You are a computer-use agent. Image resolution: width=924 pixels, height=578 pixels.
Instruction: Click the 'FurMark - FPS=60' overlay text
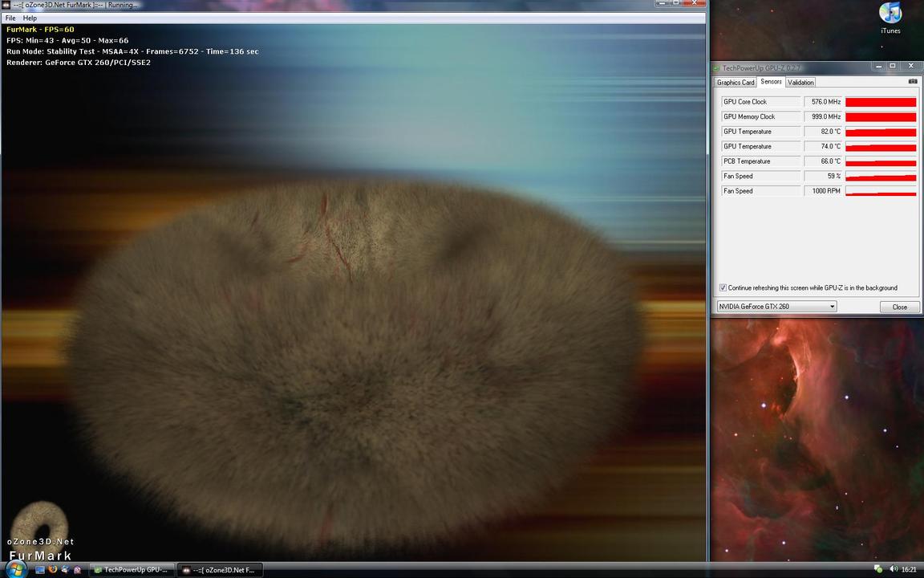(40, 30)
